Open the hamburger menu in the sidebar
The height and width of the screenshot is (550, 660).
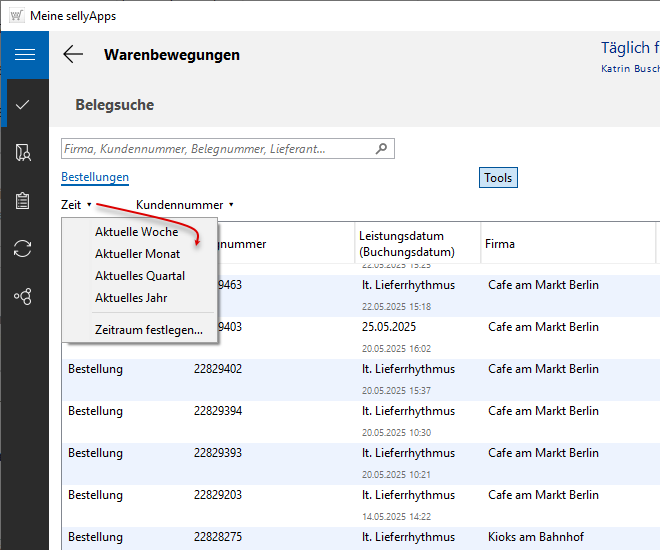[24, 55]
